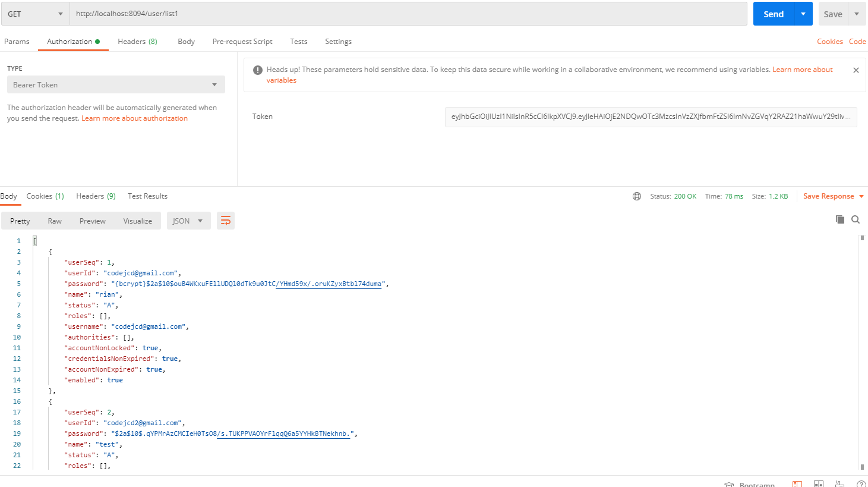Click the "username": "codejcd@gmail.com" line
This screenshot has width=868, height=487.
coord(127,326)
